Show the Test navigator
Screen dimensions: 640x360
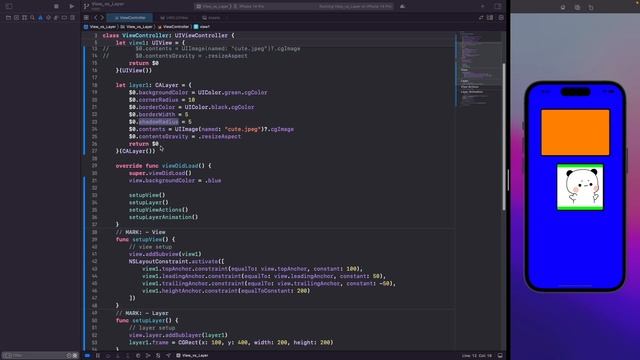[49, 18]
